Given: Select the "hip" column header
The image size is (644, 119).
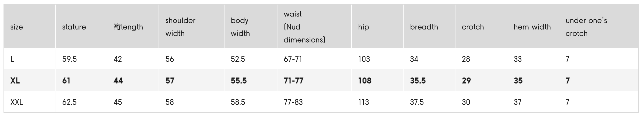Looking at the screenshot, I should tap(363, 27).
